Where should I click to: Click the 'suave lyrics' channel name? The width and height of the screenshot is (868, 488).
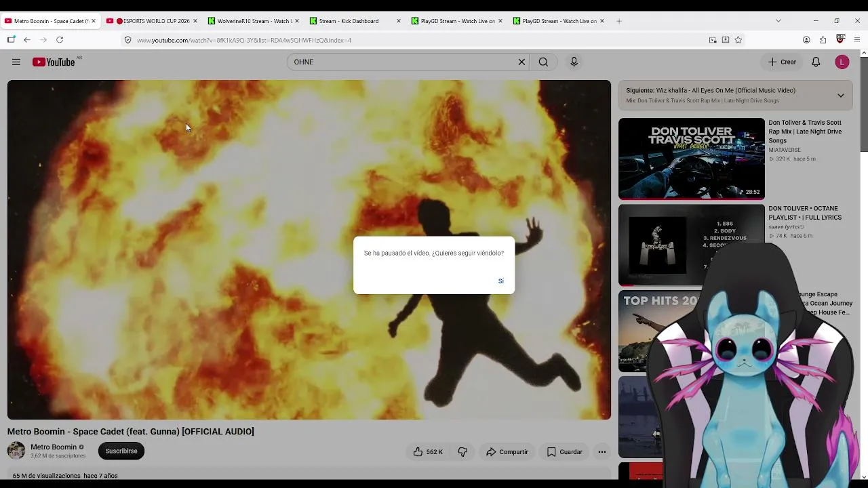(x=786, y=227)
